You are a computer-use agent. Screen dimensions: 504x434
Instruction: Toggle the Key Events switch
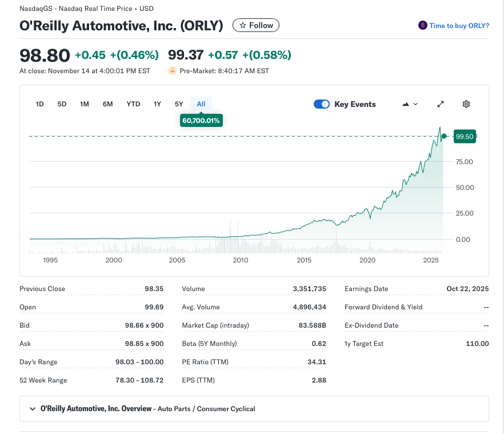coord(322,104)
